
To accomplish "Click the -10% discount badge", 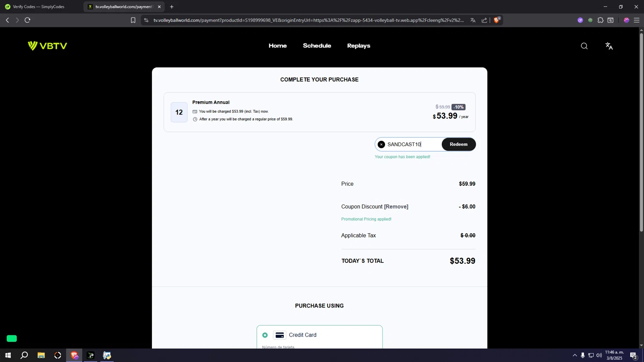I will pyautogui.click(x=459, y=107).
